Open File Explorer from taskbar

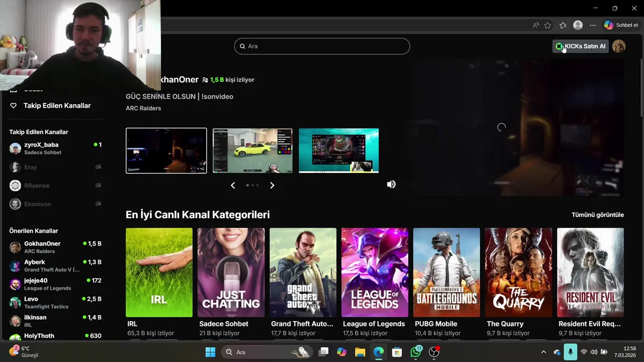(360, 352)
